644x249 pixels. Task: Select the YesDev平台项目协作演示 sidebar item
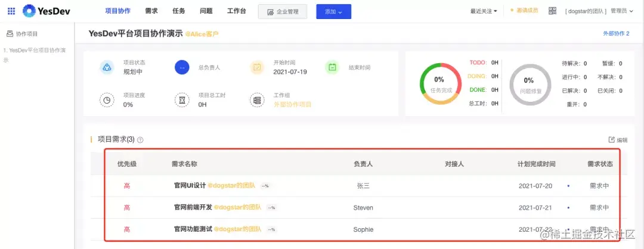pos(35,55)
